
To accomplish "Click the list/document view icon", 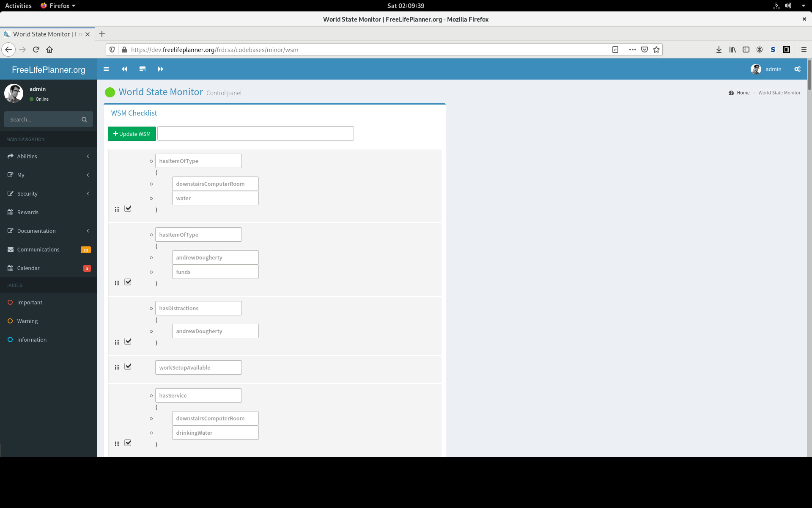I will 142,69.
